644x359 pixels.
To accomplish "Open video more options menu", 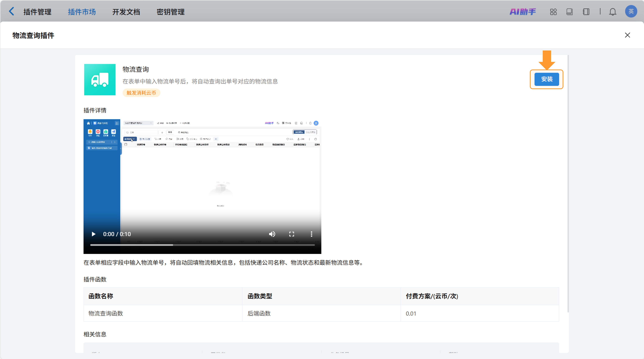I will point(311,234).
